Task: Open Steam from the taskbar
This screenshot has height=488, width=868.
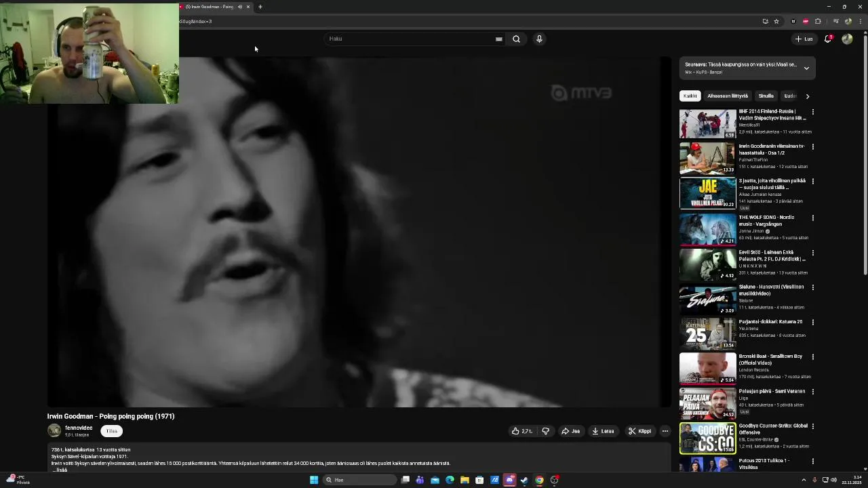Action: (x=524, y=480)
